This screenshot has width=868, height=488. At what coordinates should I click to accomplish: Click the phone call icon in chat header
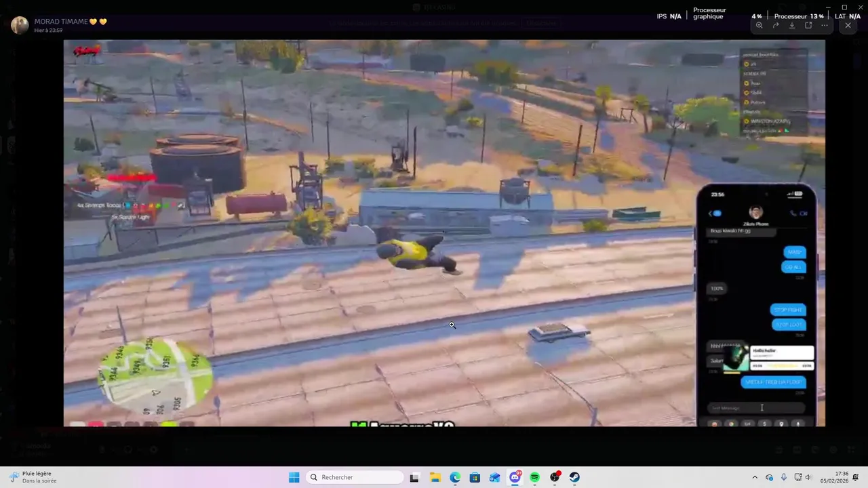point(793,213)
